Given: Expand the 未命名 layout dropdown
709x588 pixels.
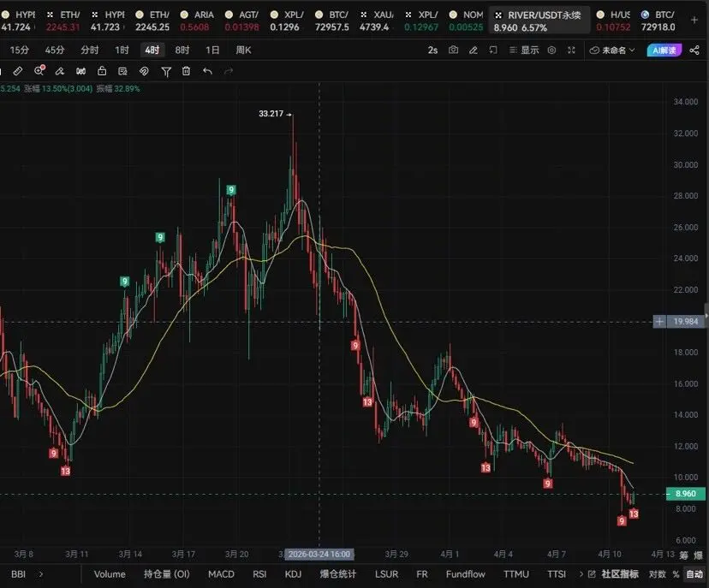Looking at the screenshot, I should pos(613,50).
